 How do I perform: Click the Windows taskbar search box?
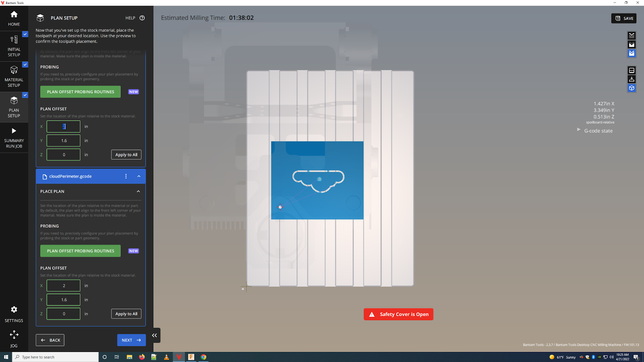pyautogui.click(x=56, y=357)
